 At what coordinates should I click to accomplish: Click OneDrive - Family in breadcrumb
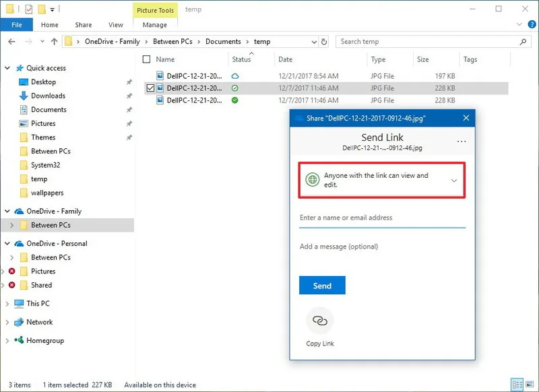[112, 42]
